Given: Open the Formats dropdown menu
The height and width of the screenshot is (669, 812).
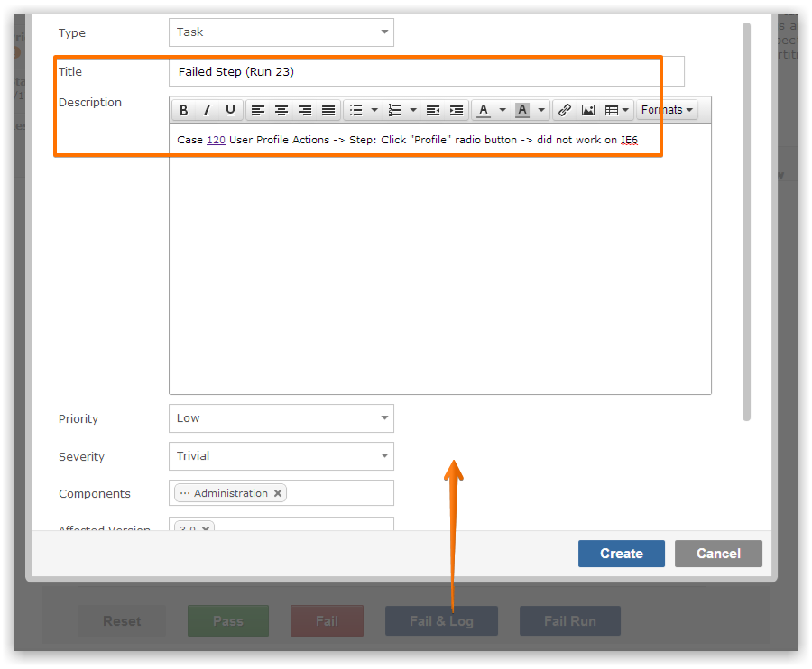Looking at the screenshot, I should (667, 110).
